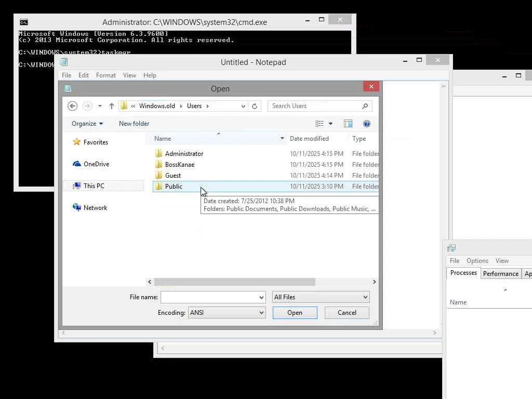Select the Guest folder
532x399 pixels.
173,176
